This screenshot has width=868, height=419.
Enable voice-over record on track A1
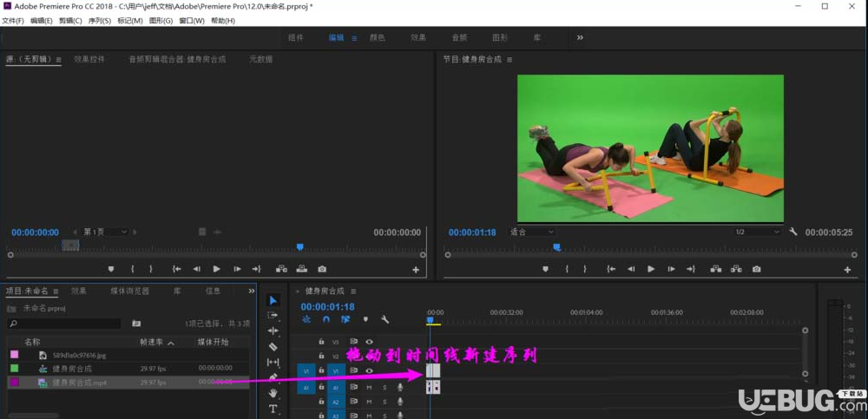point(399,388)
